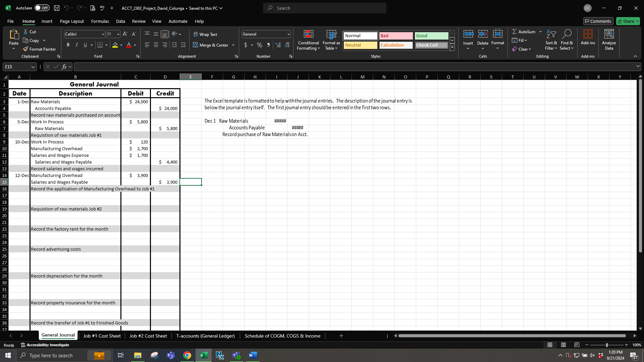Launch Microsoft Word from the taskbar
The image size is (644, 362).
[x=253, y=355]
